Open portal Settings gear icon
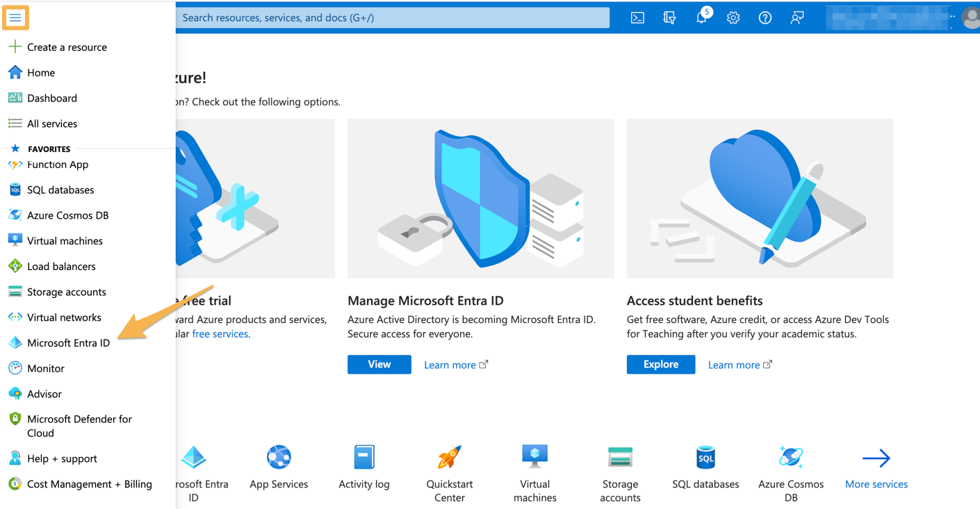 733,18
